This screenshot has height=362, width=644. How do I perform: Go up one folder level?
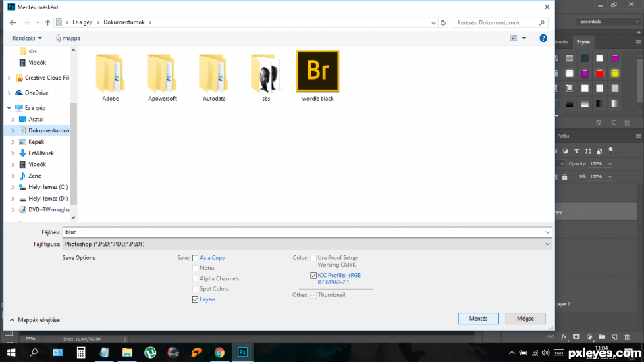pyautogui.click(x=48, y=22)
